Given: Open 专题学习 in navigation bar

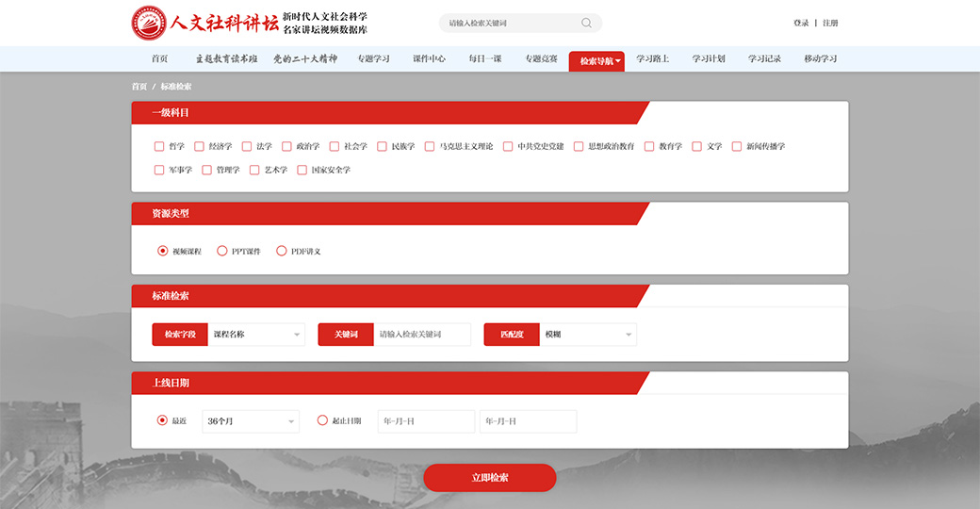Looking at the screenshot, I should 373,58.
